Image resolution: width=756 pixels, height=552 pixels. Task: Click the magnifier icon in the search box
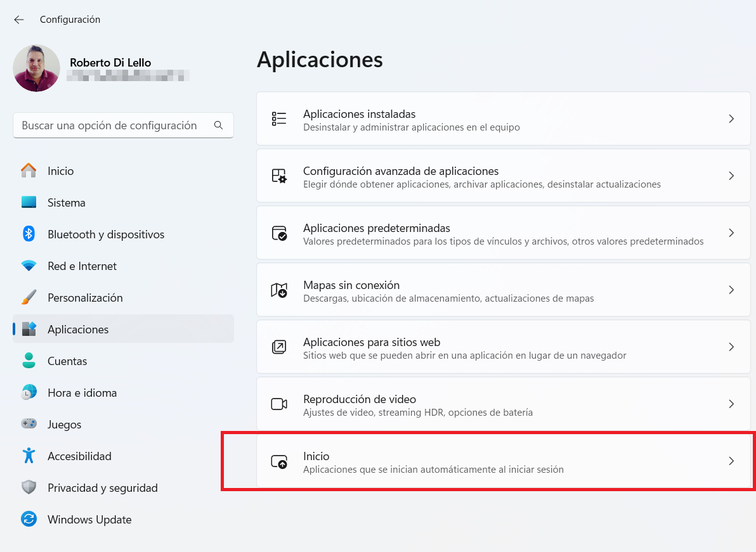point(218,125)
